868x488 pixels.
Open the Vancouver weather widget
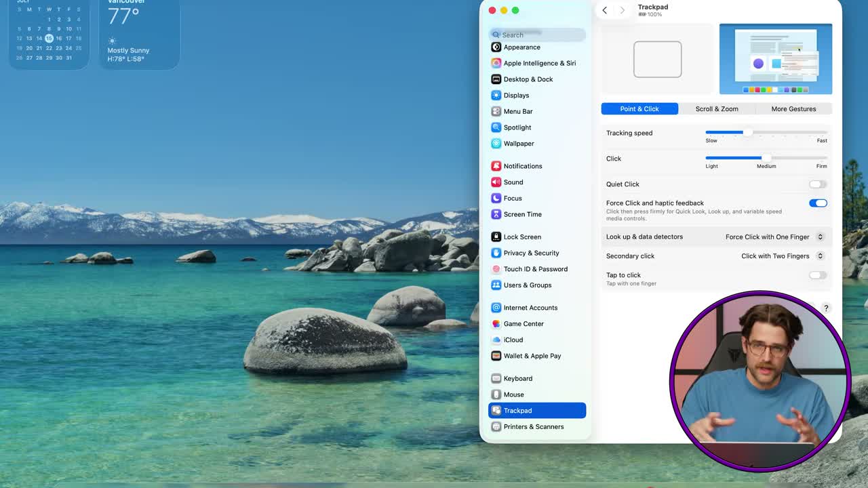pos(140,34)
